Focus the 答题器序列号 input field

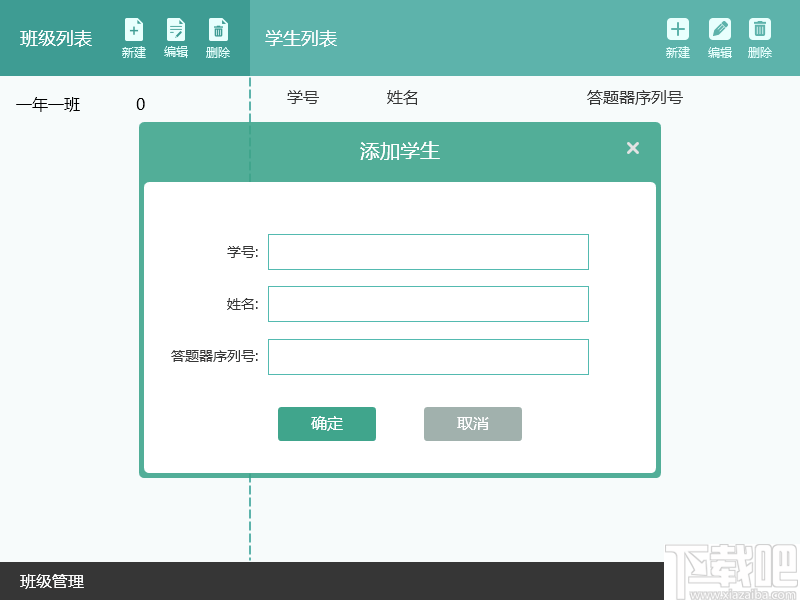pyautogui.click(x=428, y=357)
